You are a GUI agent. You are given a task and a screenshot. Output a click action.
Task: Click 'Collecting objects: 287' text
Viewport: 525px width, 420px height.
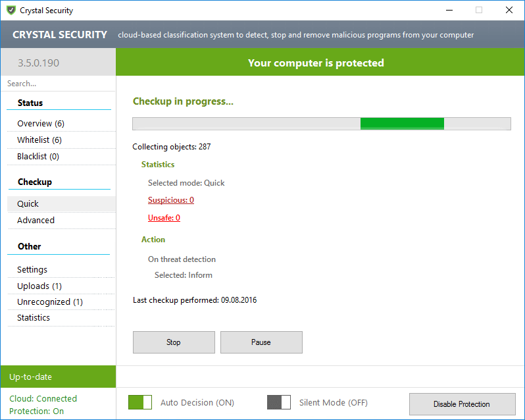172,147
